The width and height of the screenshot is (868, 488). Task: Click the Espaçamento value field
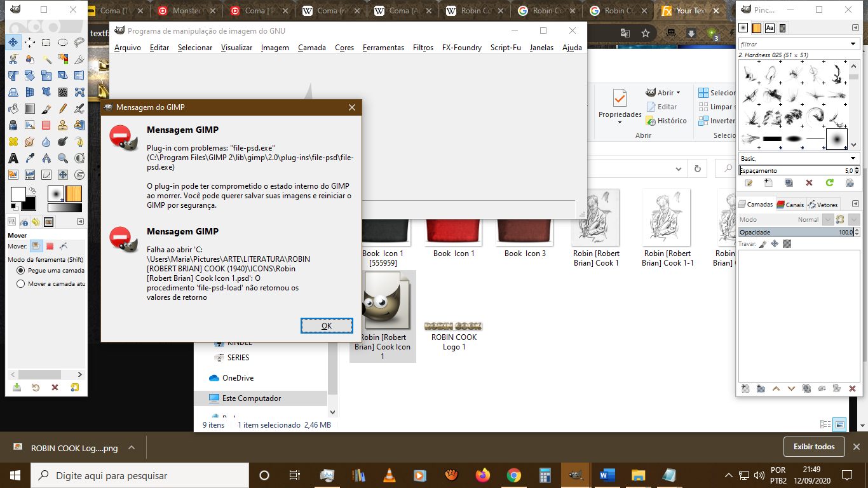pyautogui.click(x=799, y=170)
